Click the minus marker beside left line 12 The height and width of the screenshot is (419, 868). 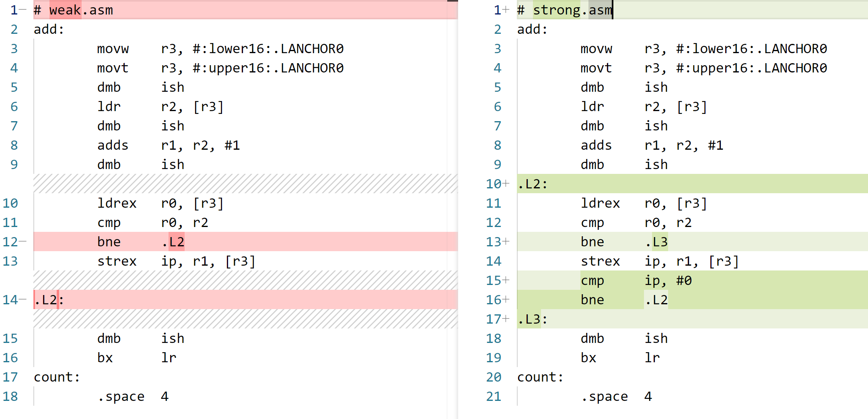23,241
